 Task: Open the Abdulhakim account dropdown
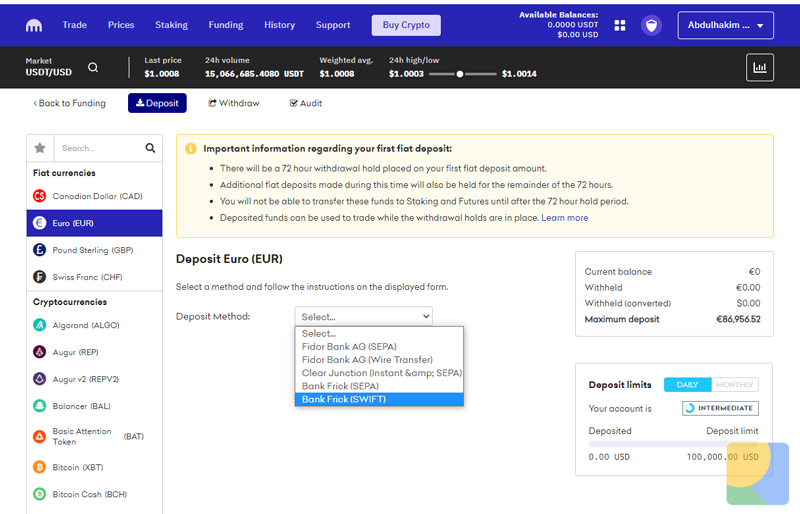click(726, 25)
